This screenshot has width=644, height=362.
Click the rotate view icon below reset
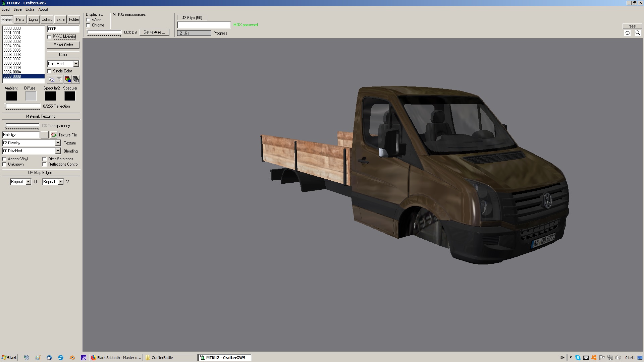[x=627, y=33]
